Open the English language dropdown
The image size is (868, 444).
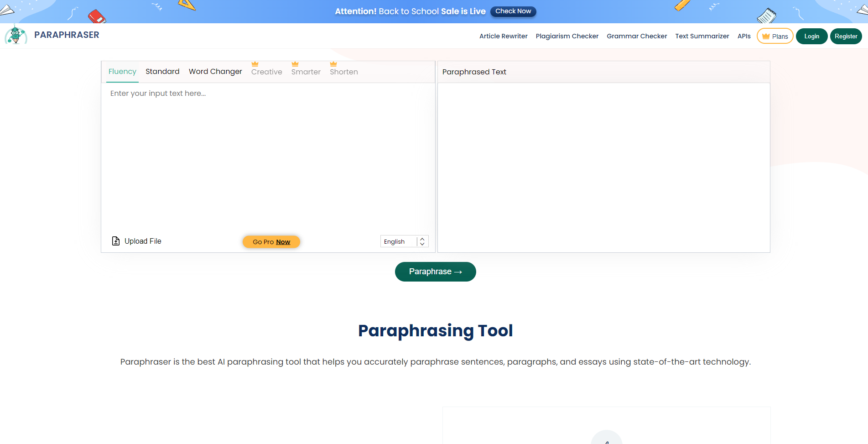(404, 241)
